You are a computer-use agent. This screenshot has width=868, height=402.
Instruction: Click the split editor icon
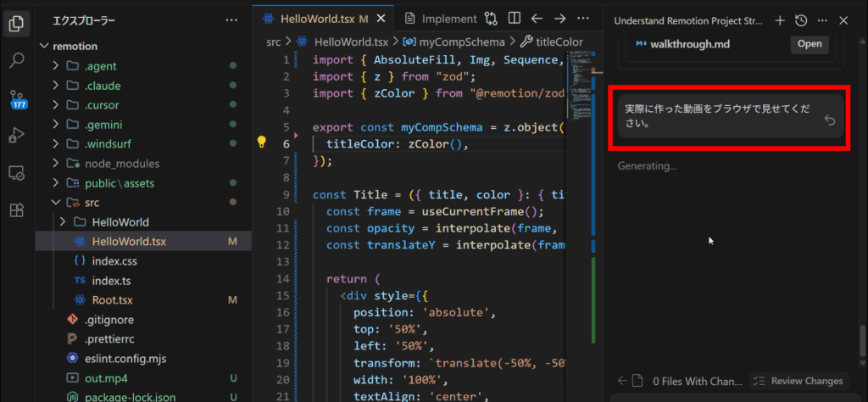(x=514, y=18)
